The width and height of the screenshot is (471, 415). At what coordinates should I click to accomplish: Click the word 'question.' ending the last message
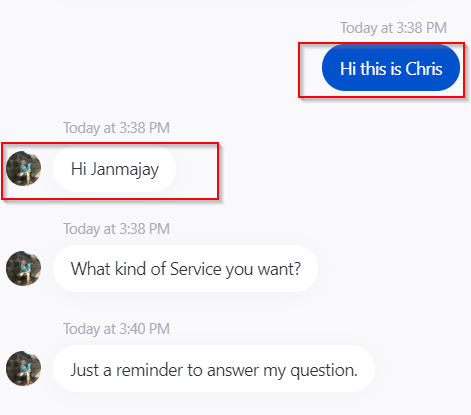click(x=324, y=371)
